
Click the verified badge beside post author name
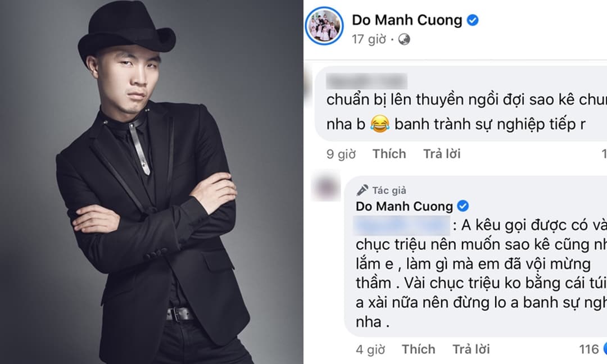(473, 20)
